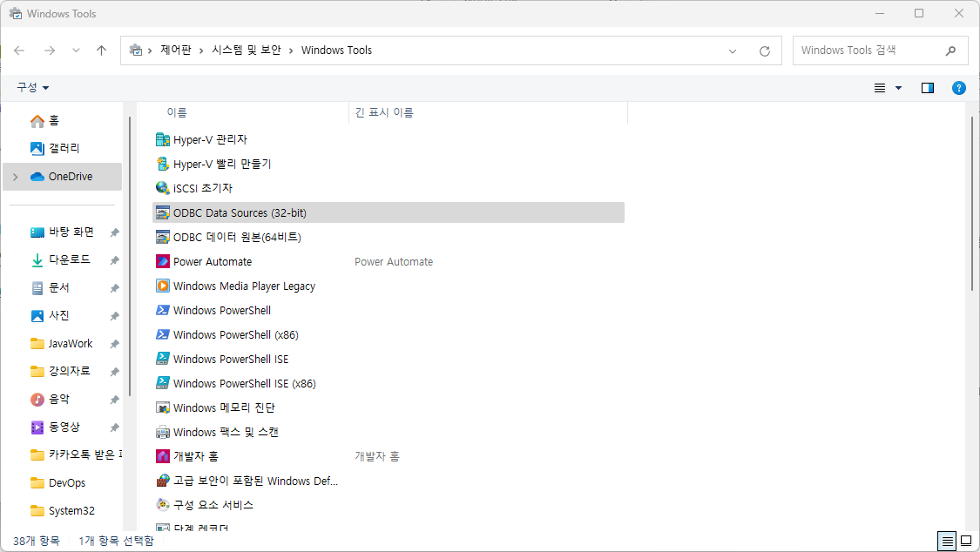Open 바탕 화면 quick access folder

63,232
